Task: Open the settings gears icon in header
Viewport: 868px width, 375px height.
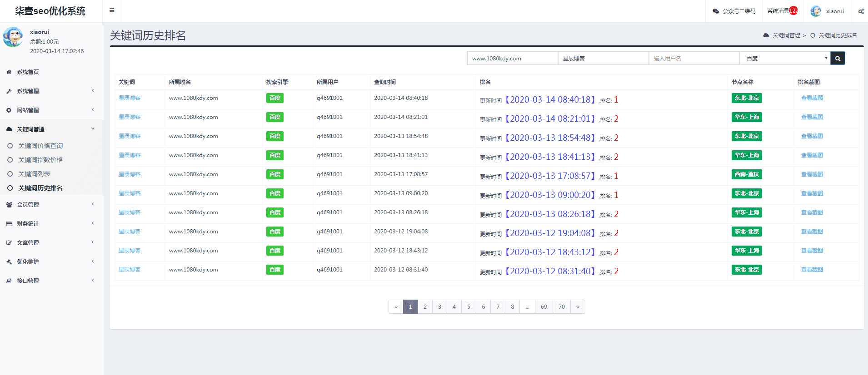Action: click(861, 11)
